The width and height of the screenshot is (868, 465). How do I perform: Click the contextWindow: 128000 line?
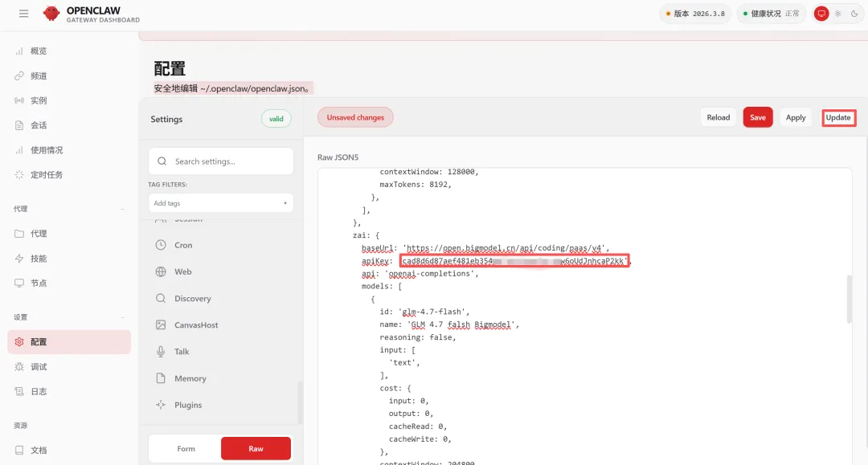pos(428,172)
